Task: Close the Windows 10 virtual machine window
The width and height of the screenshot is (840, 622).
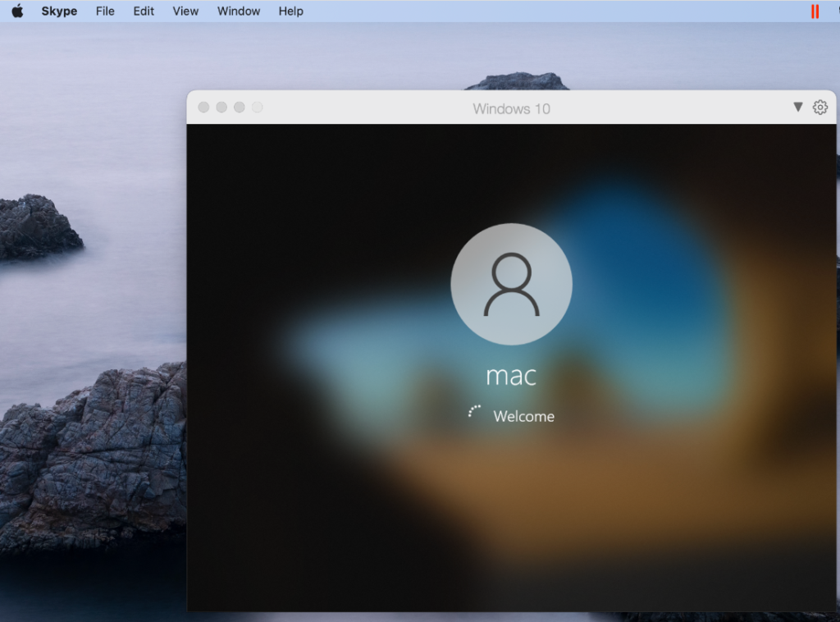Action: click(203, 107)
